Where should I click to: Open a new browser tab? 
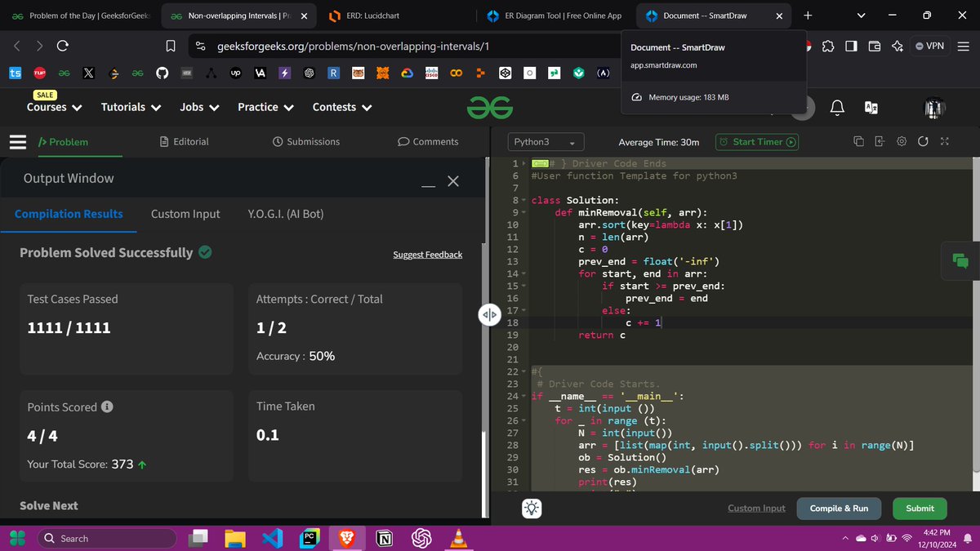tap(808, 16)
